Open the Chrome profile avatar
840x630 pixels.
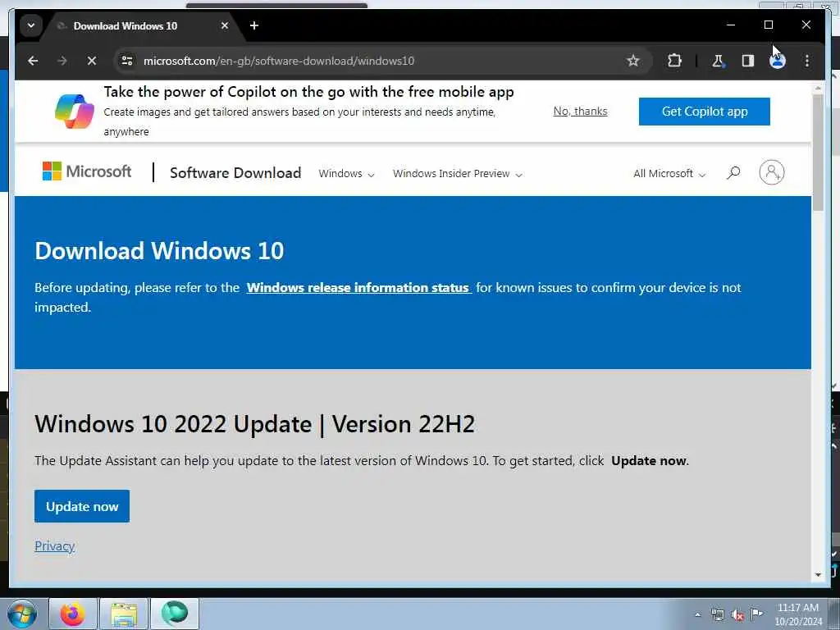(778, 61)
